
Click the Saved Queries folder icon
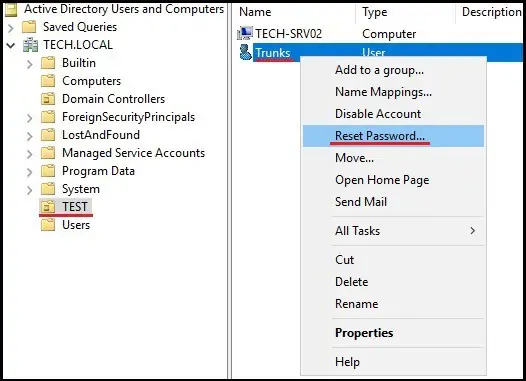point(29,27)
